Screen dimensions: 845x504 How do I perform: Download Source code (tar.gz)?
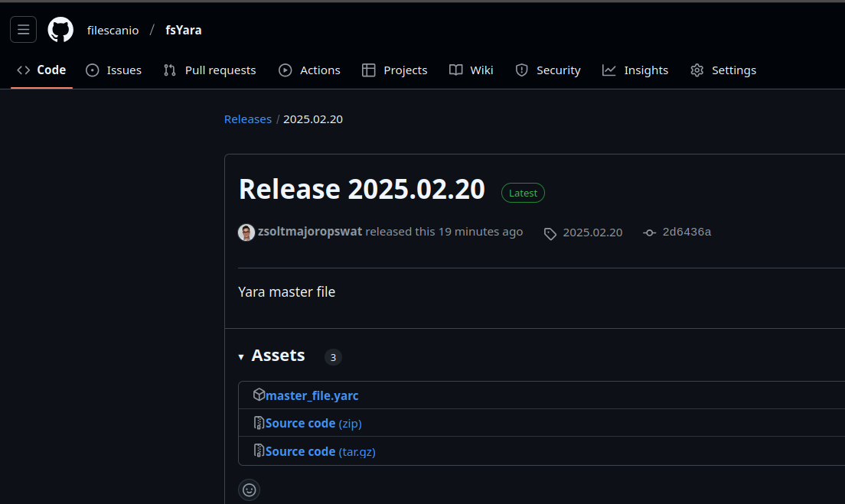point(321,451)
